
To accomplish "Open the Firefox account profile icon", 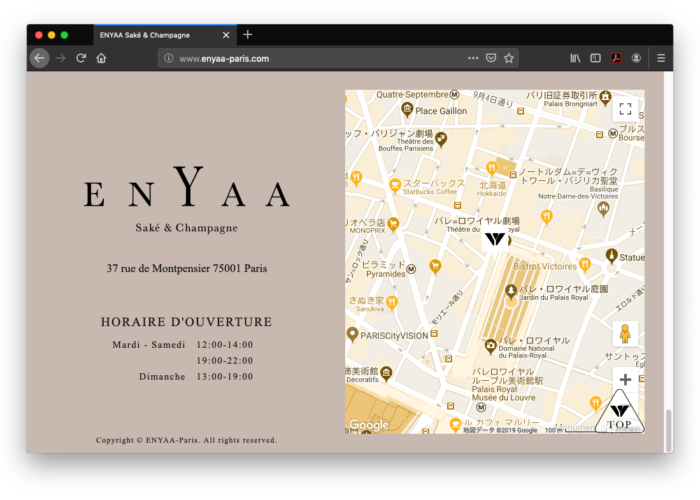I will 636,58.
